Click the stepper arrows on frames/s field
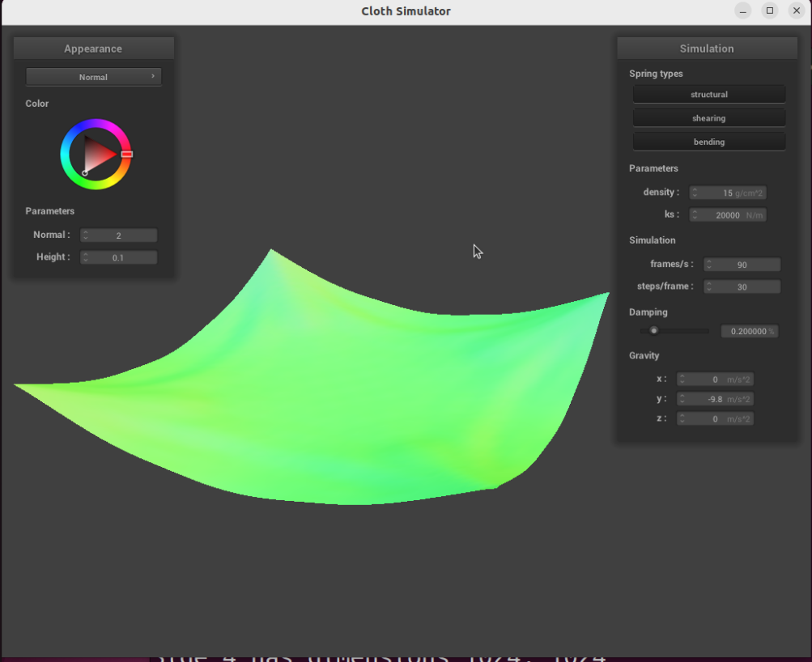The height and width of the screenshot is (662, 812). click(x=709, y=265)
